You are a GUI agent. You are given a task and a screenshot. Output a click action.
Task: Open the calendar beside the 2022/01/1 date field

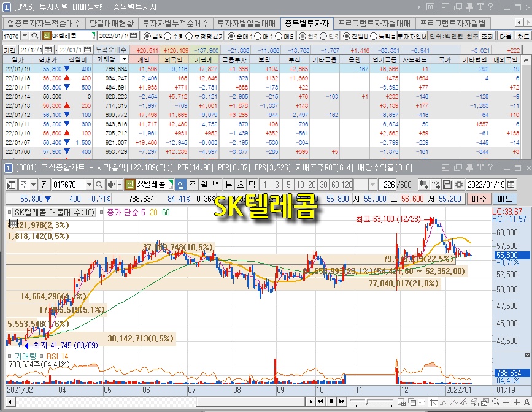pyautogui.click(x=134, y=36)
